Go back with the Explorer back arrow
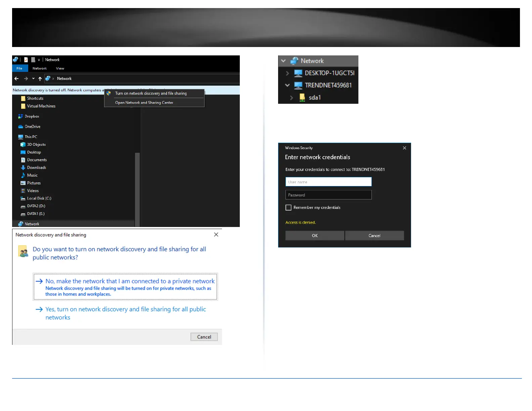532x411 pixels. point(16,79)
